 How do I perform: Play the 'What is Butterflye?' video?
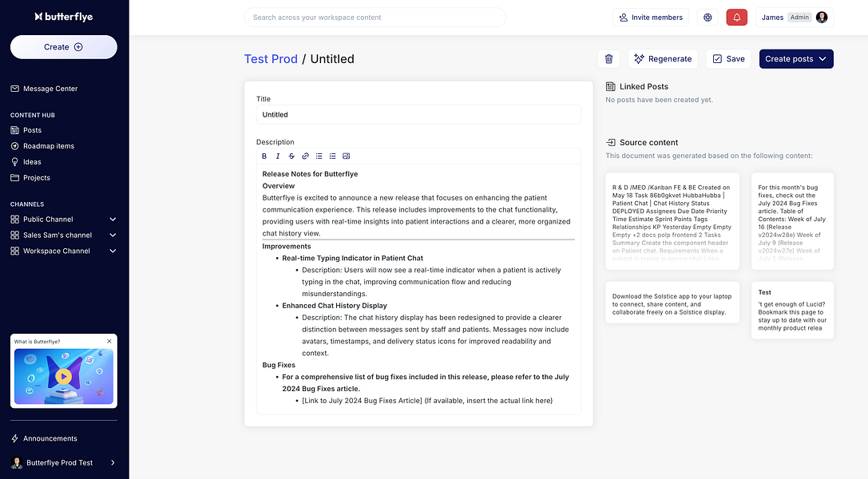[64, 376]
